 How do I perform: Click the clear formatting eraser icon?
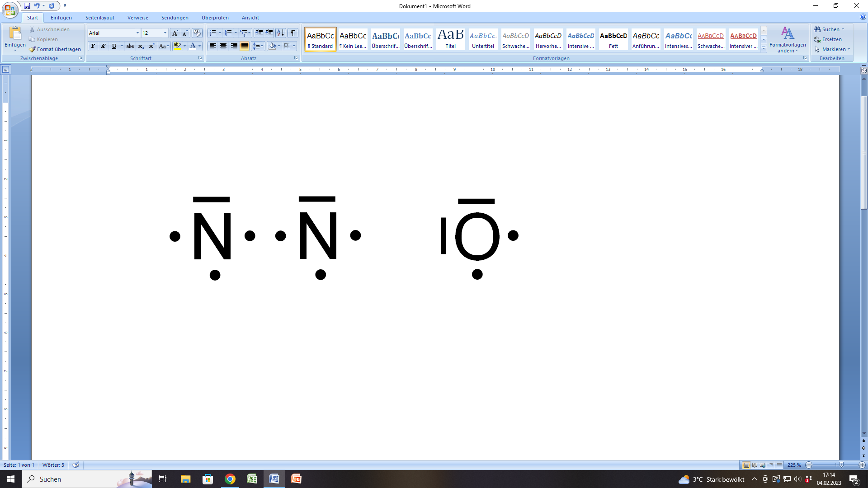pos(197,33)
